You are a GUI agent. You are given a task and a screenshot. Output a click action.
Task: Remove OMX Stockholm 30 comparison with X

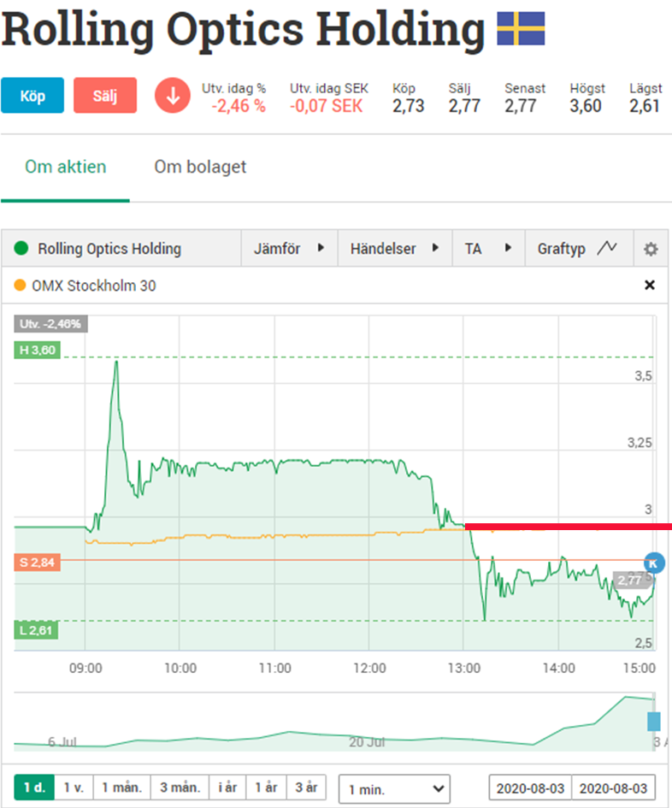650,285
